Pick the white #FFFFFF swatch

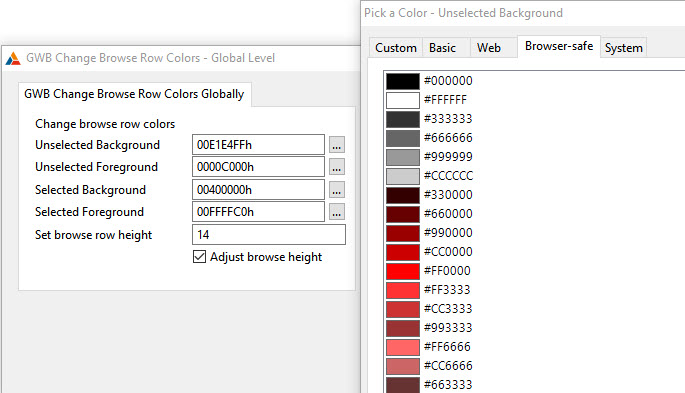point(403,100)
